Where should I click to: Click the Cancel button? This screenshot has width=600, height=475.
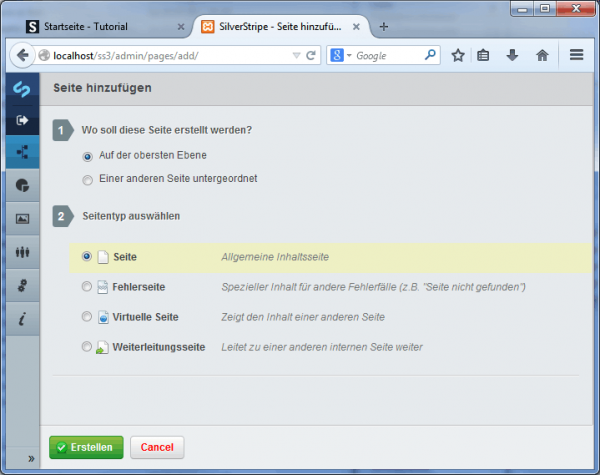click(x=157, y=447)
